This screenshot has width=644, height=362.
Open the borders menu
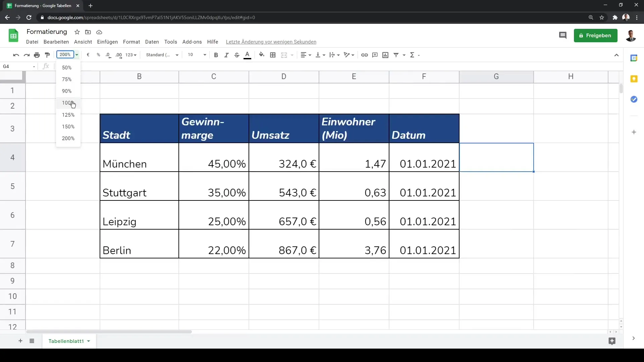click(273, 55)
